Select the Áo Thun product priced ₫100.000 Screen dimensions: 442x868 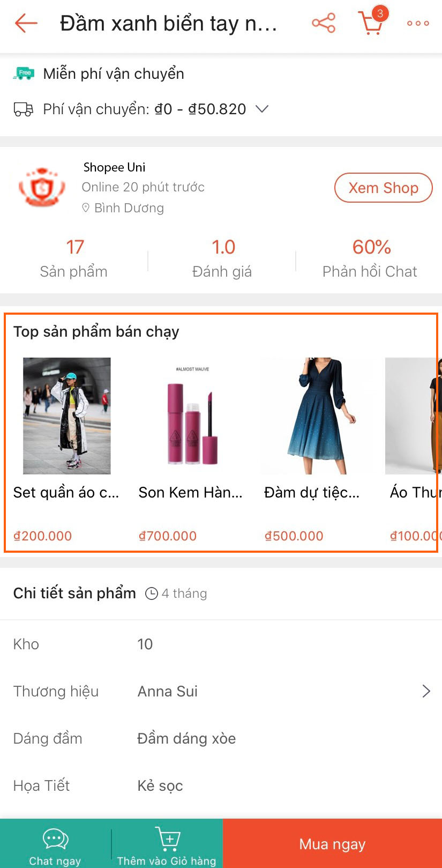(x=413, y=449)
